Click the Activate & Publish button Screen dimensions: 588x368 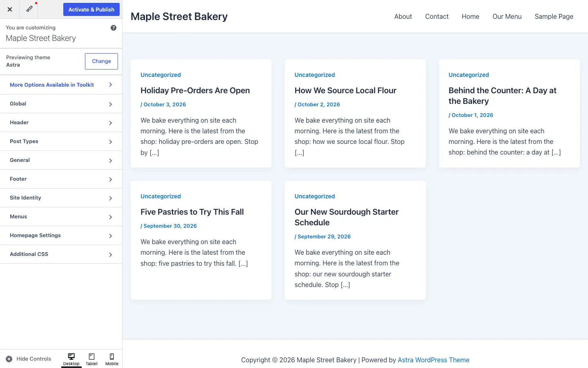(x=91, y=9)
